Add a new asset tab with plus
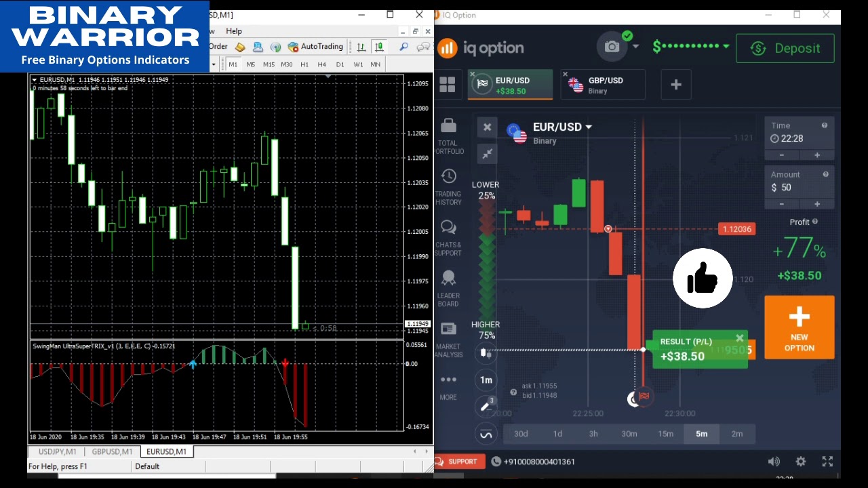Viewport: 868px width, 488px height. coord(676,85)
